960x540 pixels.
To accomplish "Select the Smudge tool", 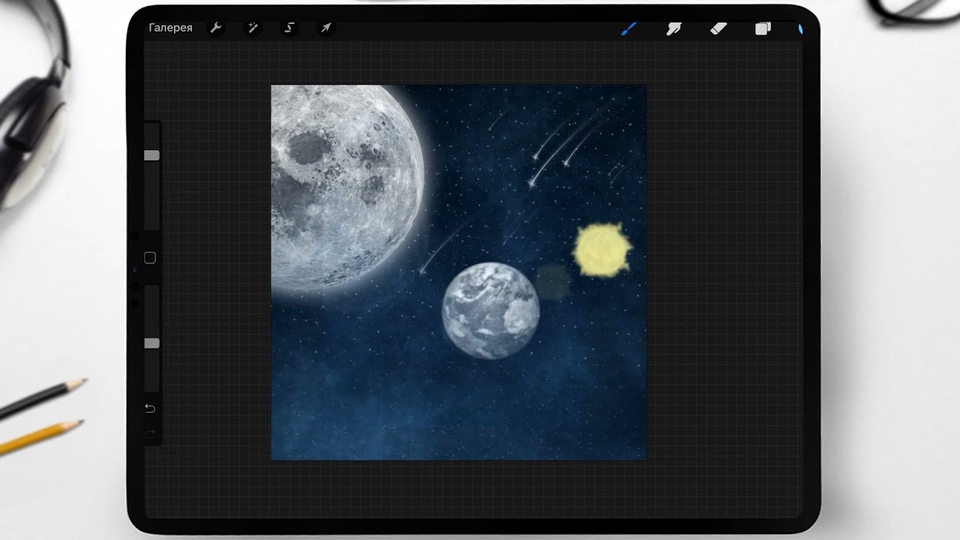I will tap(673, 28).
